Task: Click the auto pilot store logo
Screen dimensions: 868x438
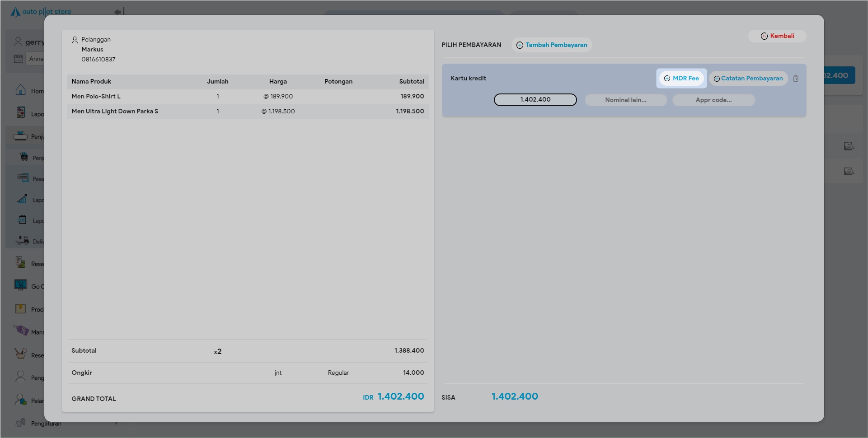Action: coord(41,12)
